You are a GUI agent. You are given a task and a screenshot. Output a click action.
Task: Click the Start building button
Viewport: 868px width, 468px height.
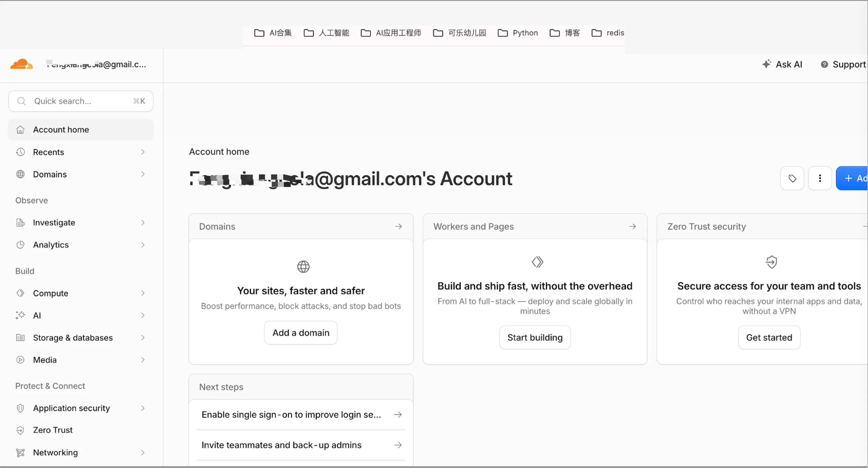pyautogui.click(x=535, y=337)
